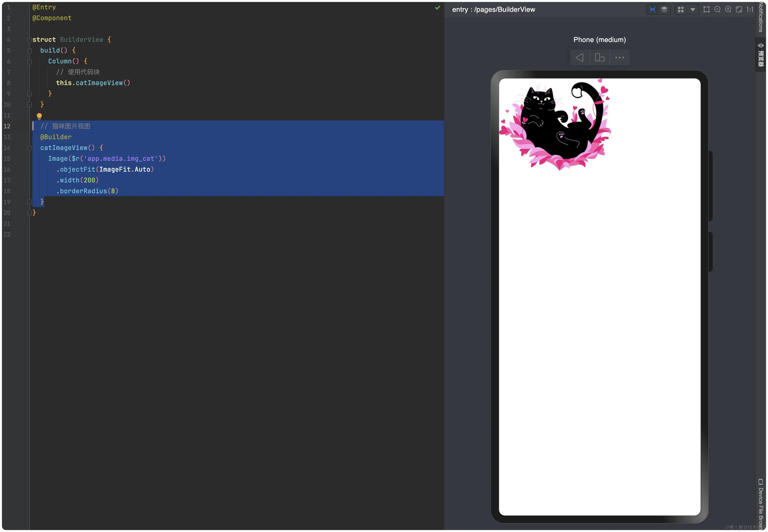Click '@Builder' decorator on line 13
Screen dimensions: 768x532
(56, 137)
